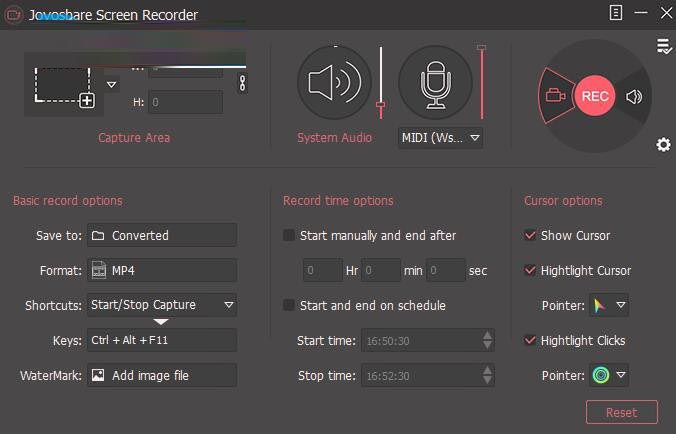Uncheck the Hightlight Clicks option
Viewport: 676px width, 434px height.
tap(529, 340)
